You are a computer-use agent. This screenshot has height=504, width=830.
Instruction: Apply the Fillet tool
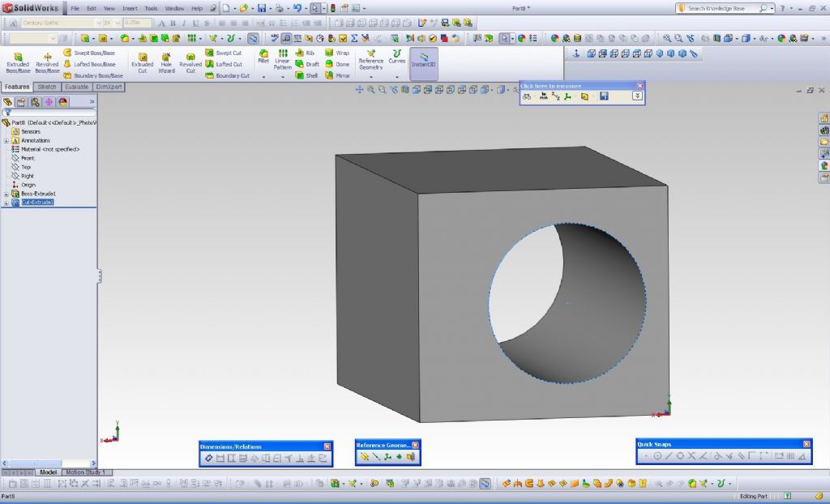[263, 57]
